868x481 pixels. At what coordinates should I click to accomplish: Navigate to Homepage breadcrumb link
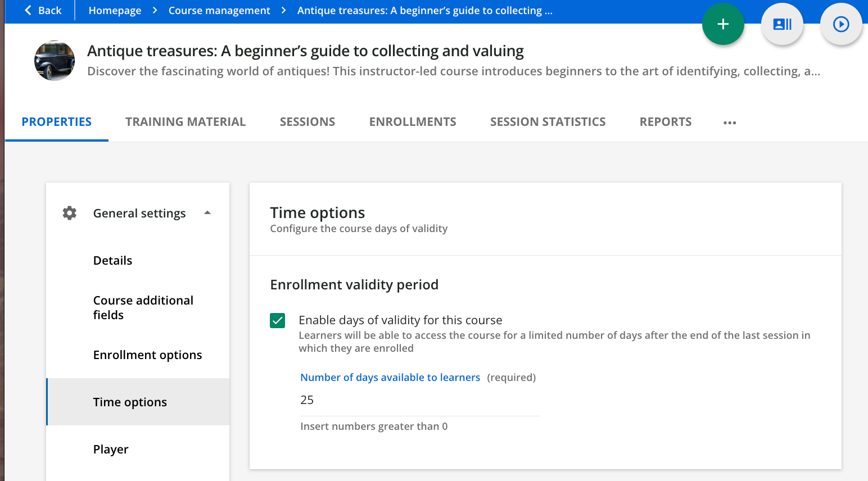coord(115,11)
